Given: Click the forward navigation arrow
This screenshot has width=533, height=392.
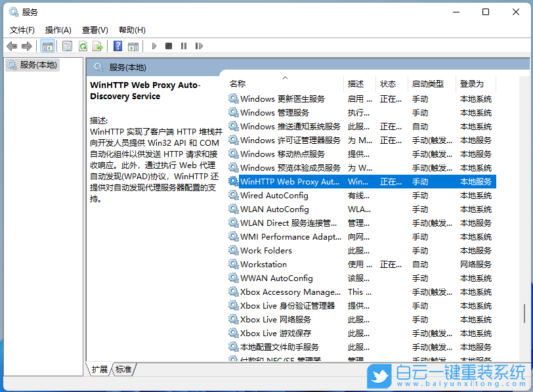Looking at the screenshot, I should click(26, 46).
